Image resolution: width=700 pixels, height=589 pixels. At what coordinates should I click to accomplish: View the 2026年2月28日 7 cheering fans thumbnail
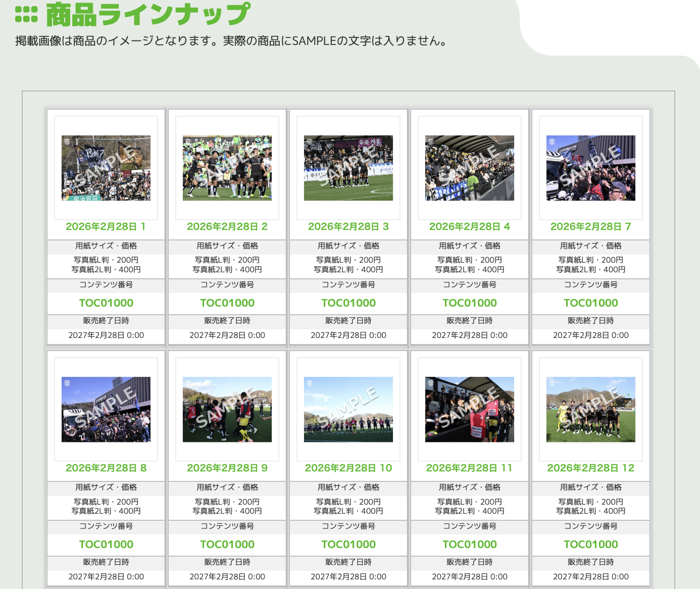tap(591, 168)
